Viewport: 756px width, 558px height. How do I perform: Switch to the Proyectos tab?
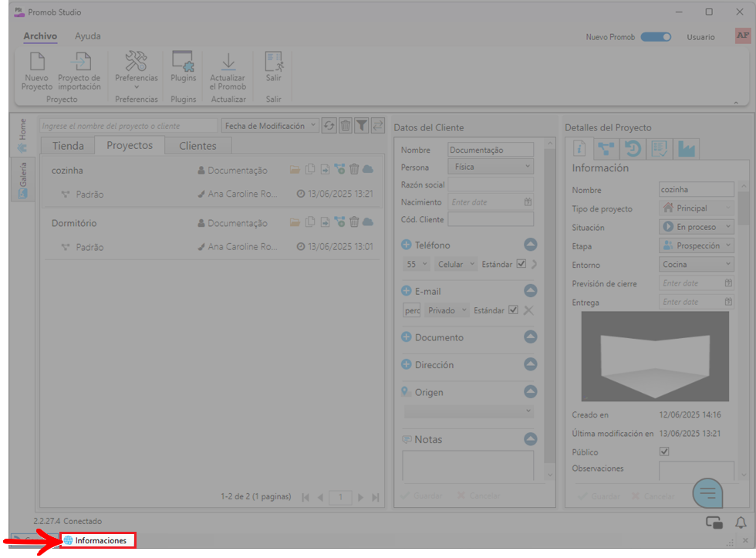[x=130, y=145]
